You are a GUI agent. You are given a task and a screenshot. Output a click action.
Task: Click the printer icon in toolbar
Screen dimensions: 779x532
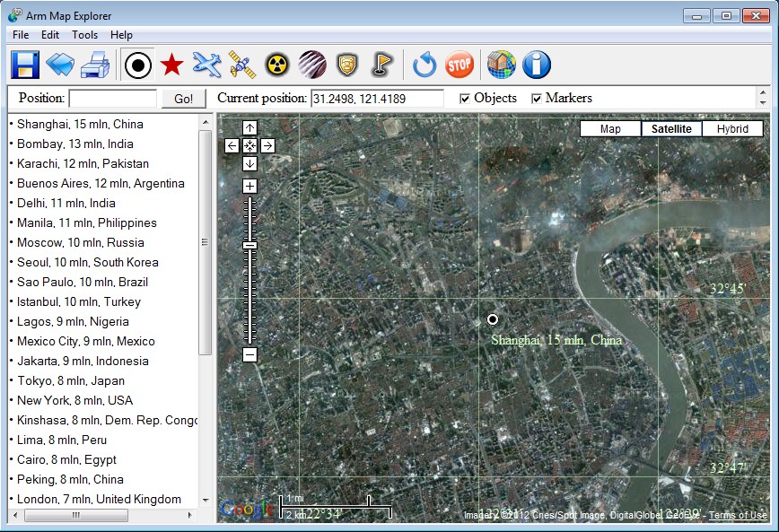coord(95,65)
